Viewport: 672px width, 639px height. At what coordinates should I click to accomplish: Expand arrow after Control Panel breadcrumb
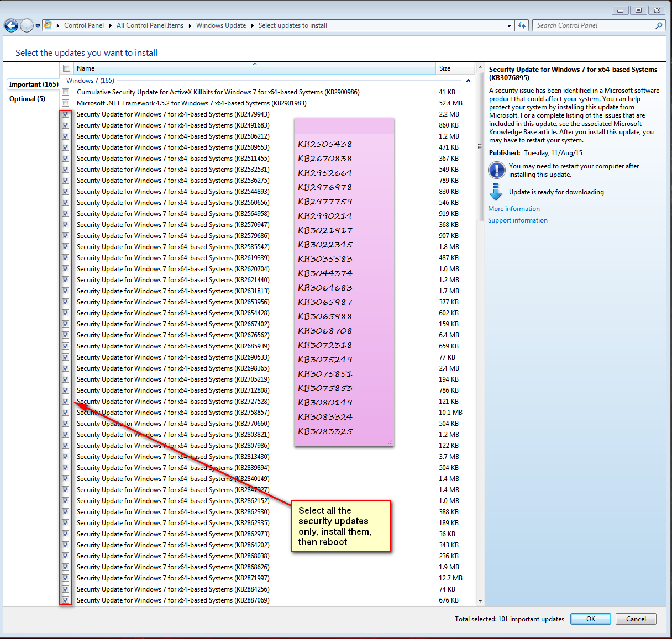click(x=110, y=25)
